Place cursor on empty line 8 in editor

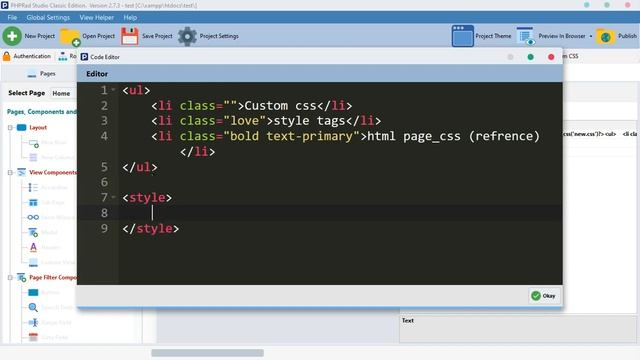pos(340,213)
